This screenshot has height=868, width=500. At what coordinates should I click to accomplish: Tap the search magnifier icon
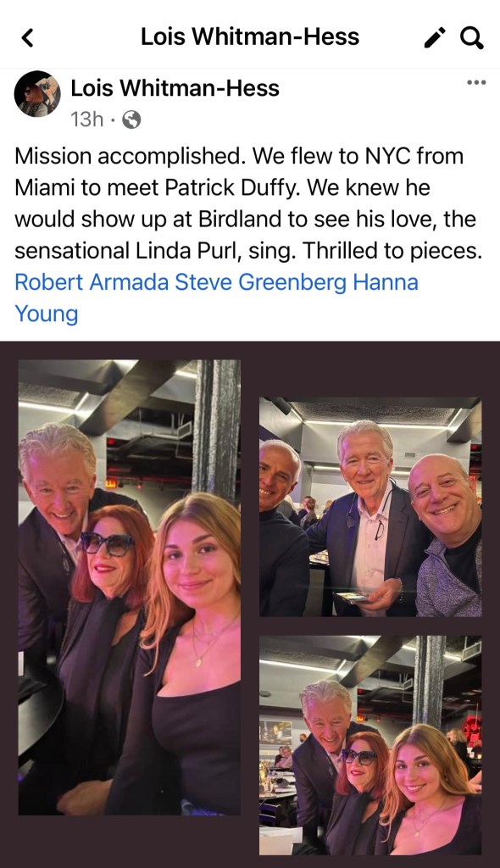[x=472, y=37]
